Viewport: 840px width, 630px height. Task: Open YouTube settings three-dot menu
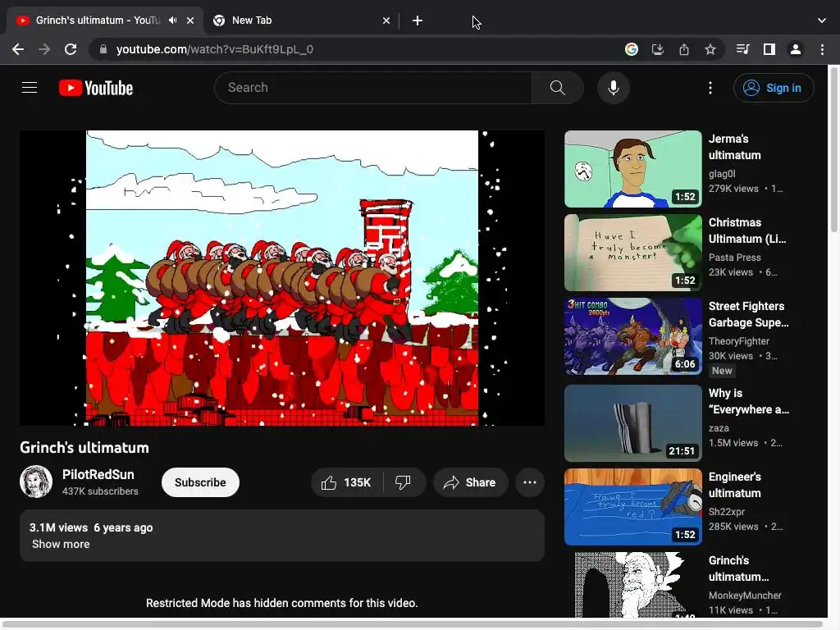710,88
